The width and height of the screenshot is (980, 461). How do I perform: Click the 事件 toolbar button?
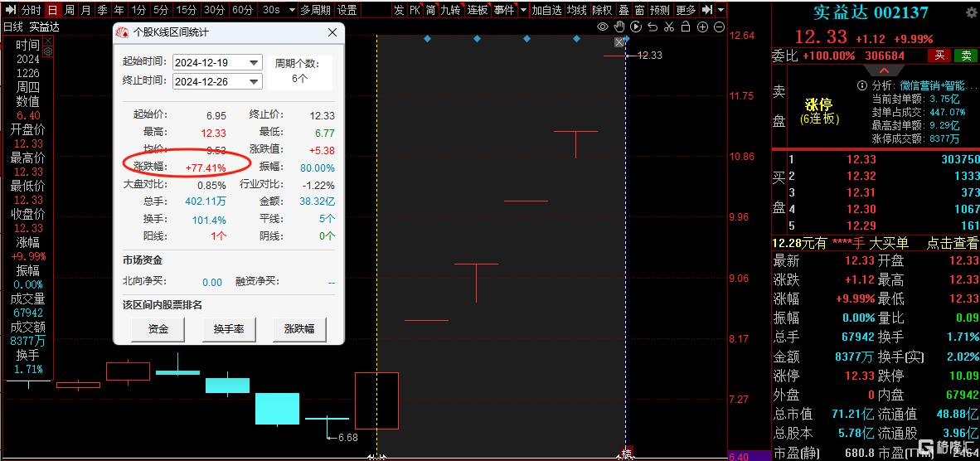coord(504,10)
